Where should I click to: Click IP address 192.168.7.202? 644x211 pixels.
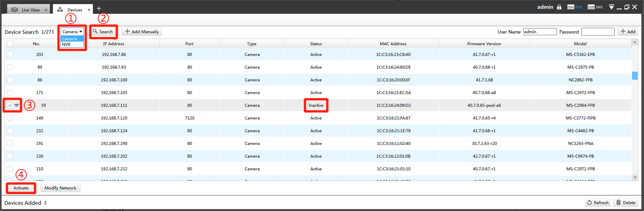tap(114, 156)
